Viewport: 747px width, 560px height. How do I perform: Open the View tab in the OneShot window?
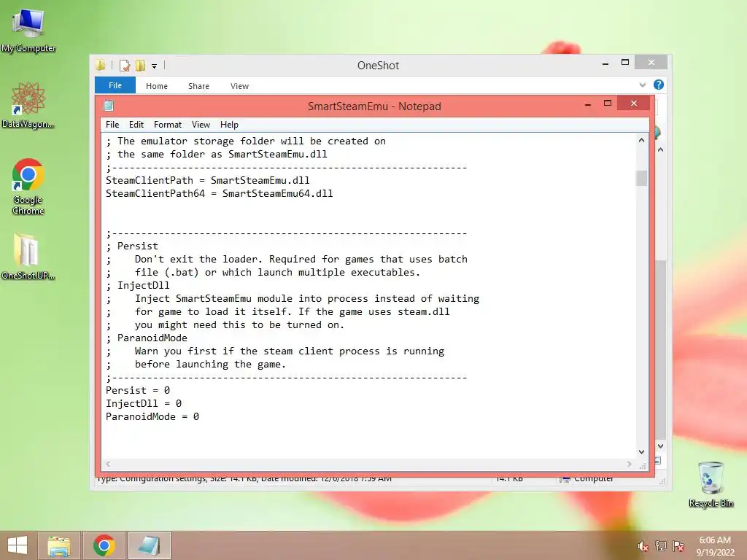pos(239,86)
